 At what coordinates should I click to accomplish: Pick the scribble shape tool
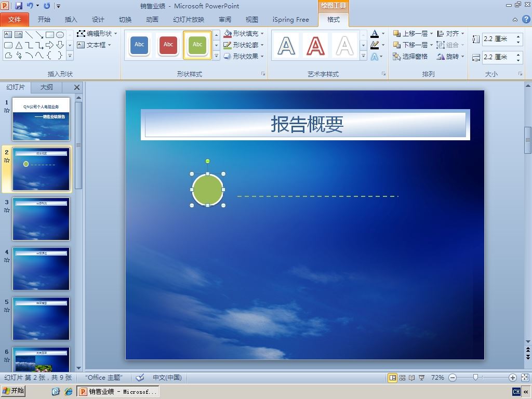(19, 55)
